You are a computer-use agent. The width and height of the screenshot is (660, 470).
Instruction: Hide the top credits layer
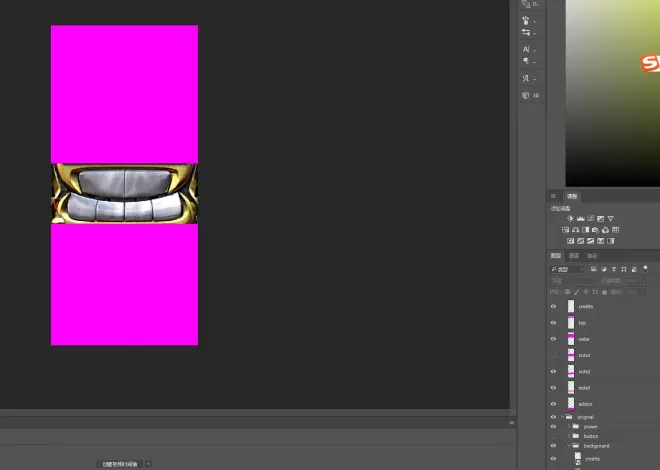[x=554, y=306]
